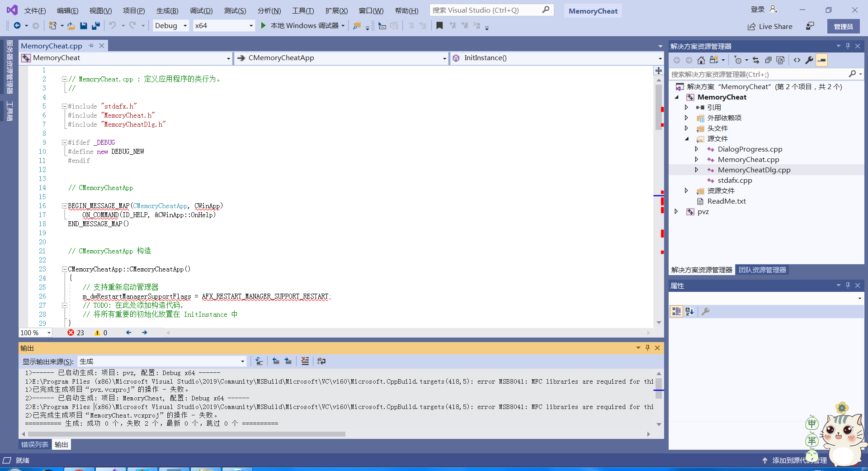Click Find Message in Code icon in Output
Screen dimensions: 868x471
tap(259, 361)
